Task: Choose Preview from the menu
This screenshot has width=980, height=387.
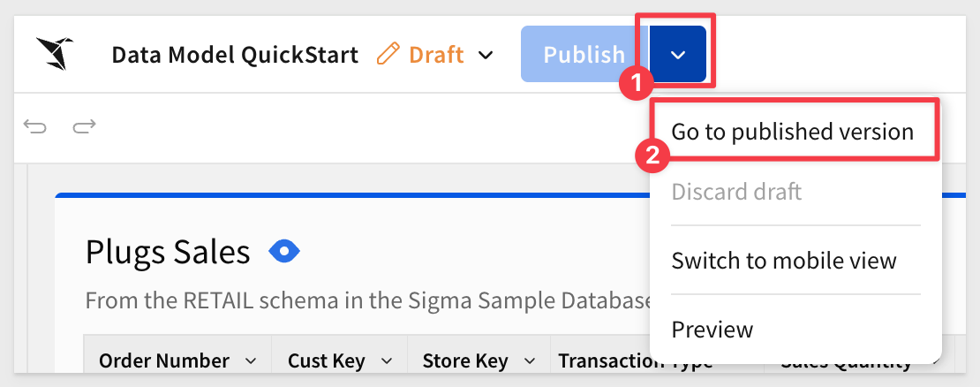Action: pyautogui.click(x=712, y=329)
